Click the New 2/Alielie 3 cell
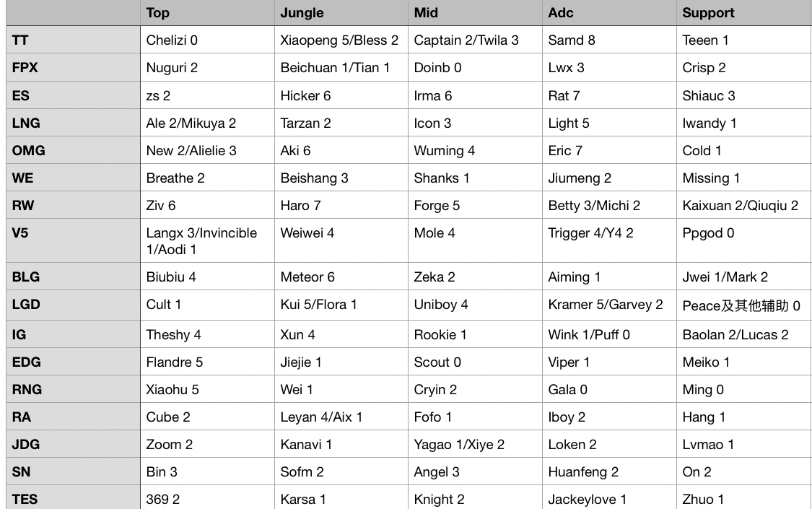812x509 pixels. click(206, 150)
